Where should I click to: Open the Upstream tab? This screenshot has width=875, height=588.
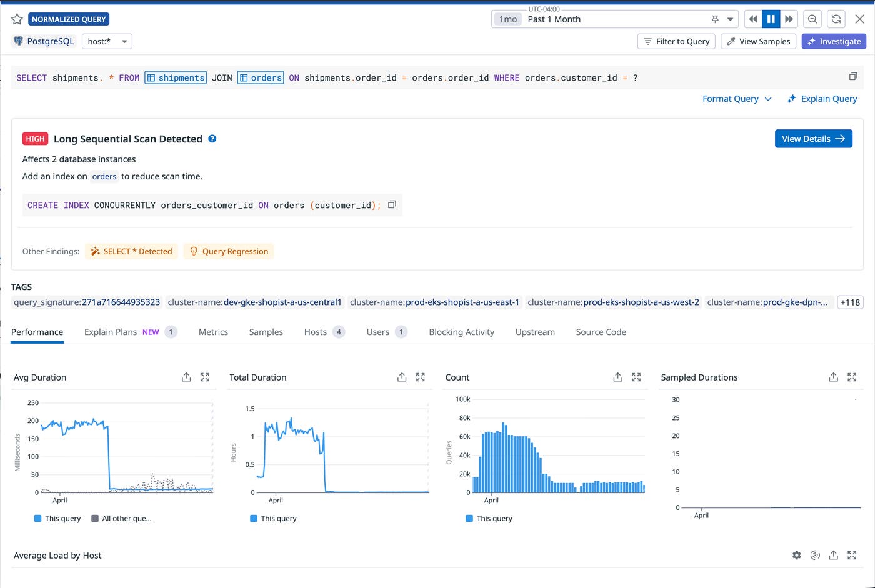[535, 332]
